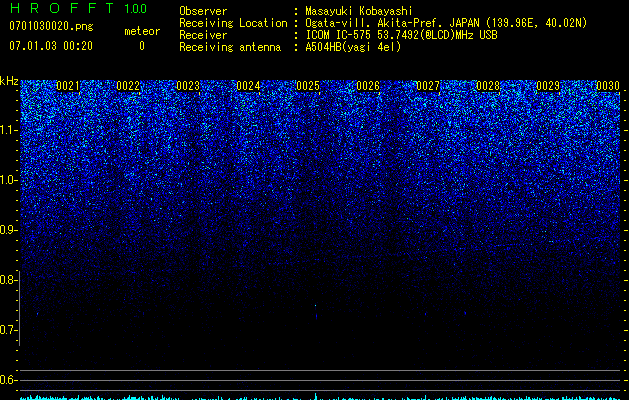The image size is (629, 400).
Task: Click the A504HB(yagi 4el) antenna text
Action: pos(353,47)
